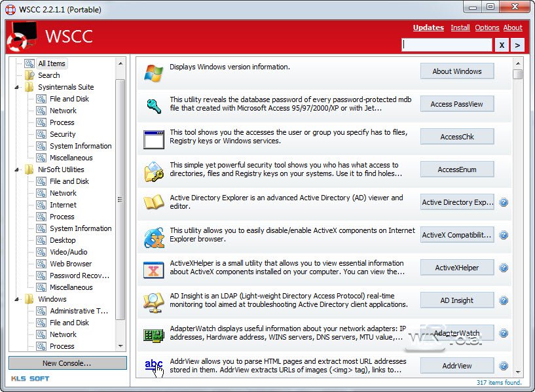The height and width of the screenshot is (392, 535).
Task: Open the About link
Action: (513, 27)
